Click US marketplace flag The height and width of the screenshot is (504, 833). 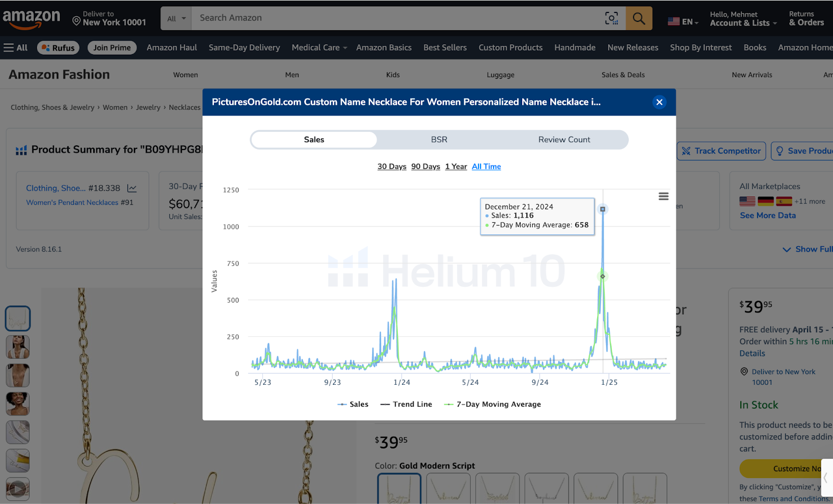(747, 201)
